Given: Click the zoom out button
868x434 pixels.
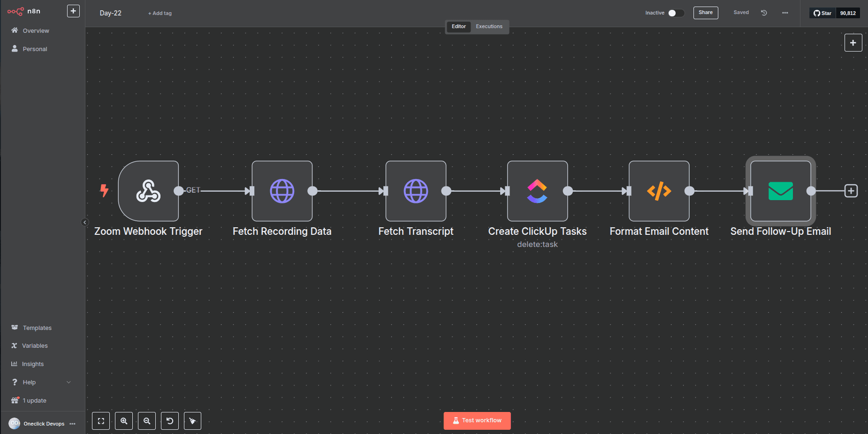Looking at the screenshot, I should pyautogui.click(x=147, y=421).
